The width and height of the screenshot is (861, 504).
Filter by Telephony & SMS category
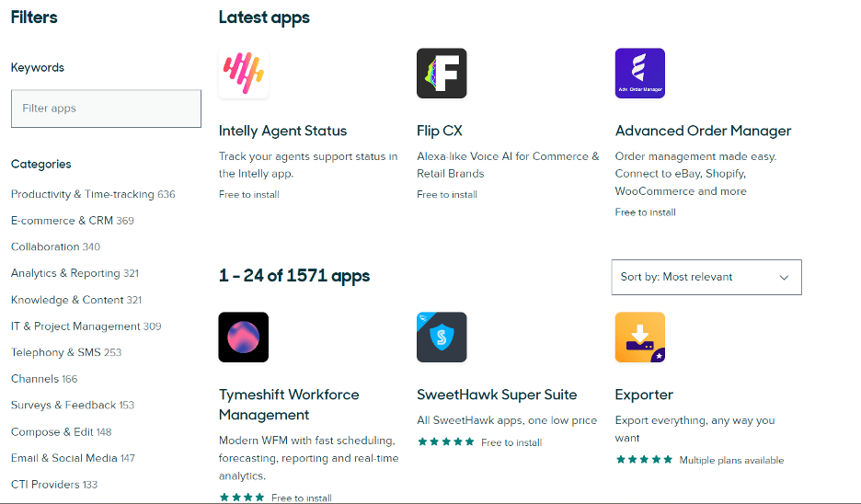[56, 352]
